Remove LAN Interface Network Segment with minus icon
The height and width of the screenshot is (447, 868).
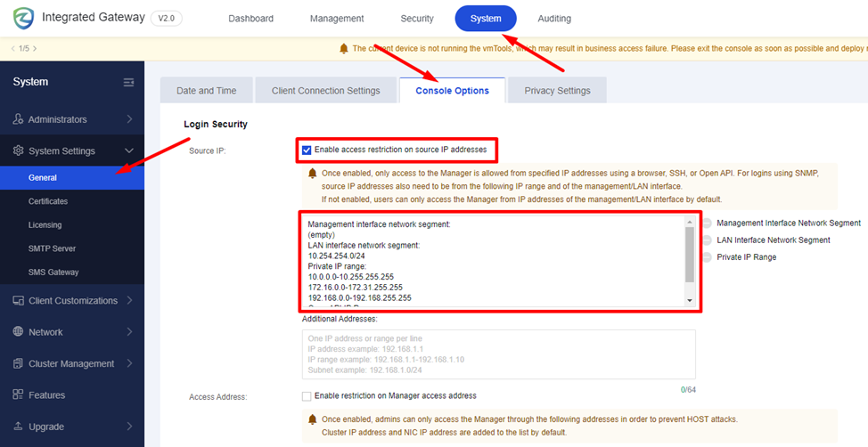707,240
